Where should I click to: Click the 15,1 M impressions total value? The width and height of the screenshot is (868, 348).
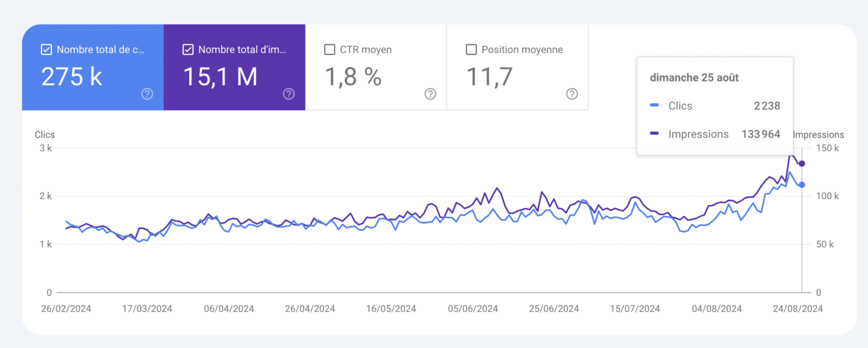tap(220, 76)
